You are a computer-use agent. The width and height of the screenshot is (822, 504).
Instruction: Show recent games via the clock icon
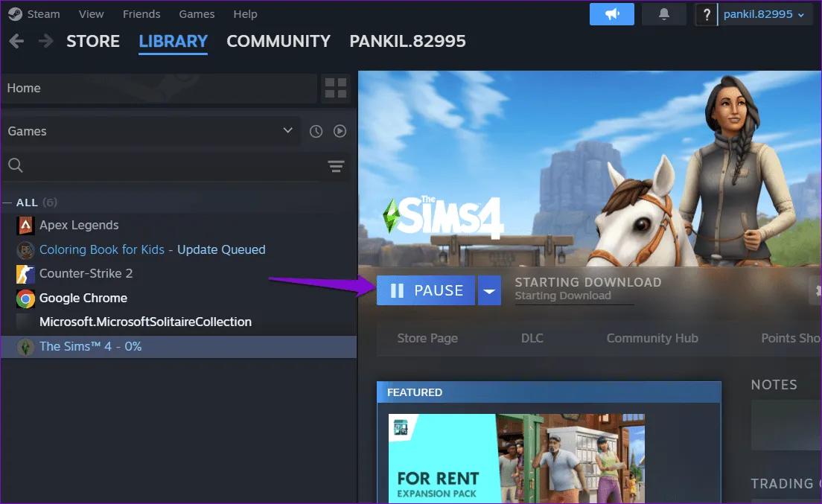[x=316, y=131]
